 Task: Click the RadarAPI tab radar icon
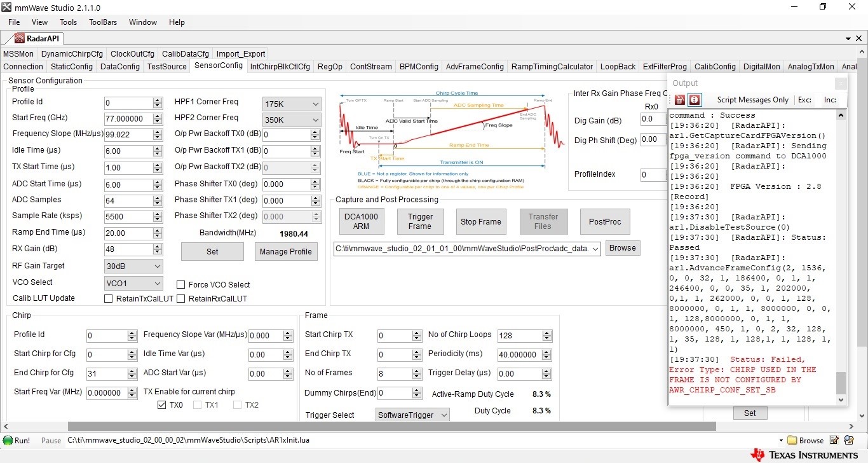[20, 38]
